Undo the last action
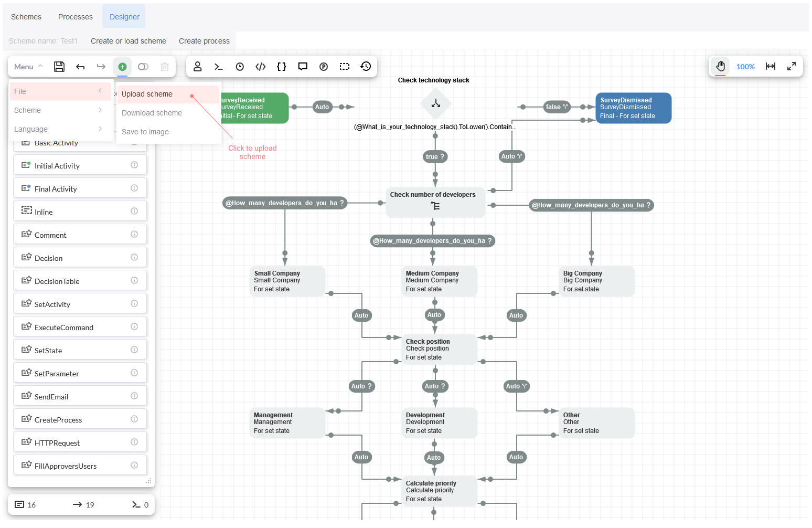 (x=80, y=67)
